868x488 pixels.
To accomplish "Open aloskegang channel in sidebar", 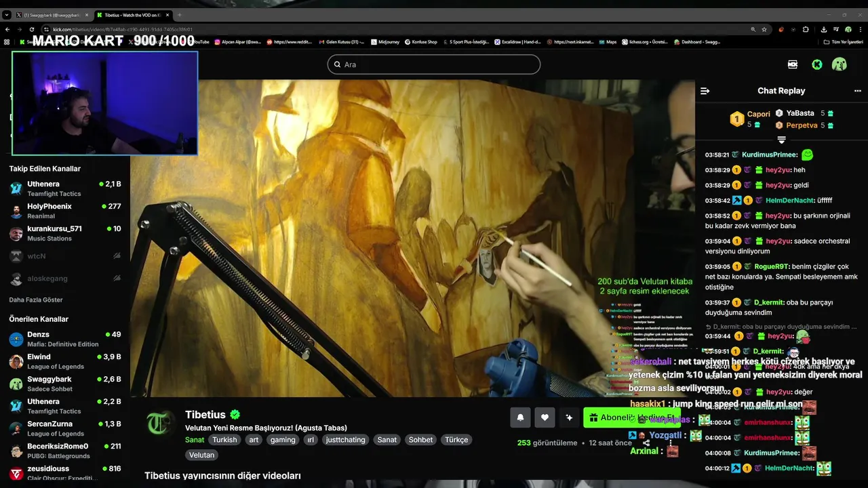I will click(65, 279).
